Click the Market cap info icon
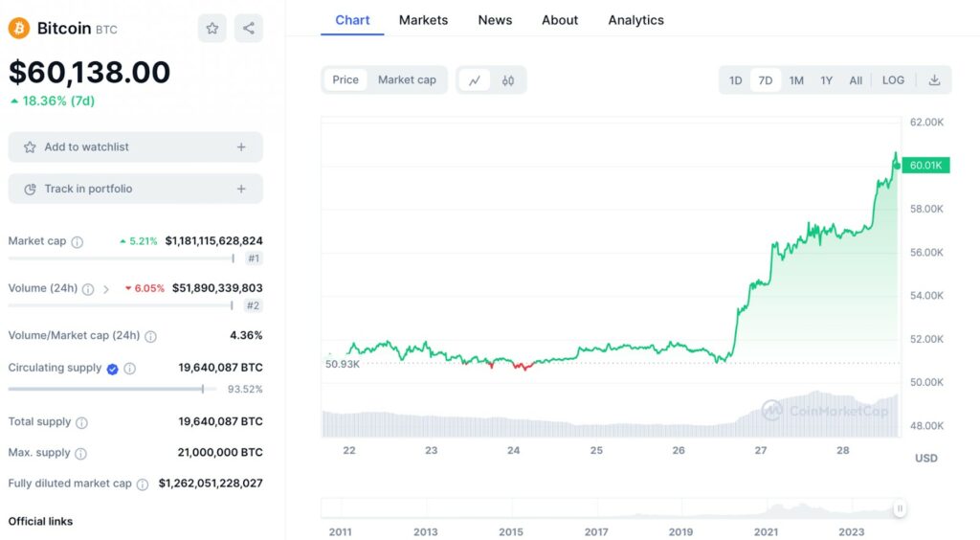This screenshot has width=980, height=540. tap(77, 242)
